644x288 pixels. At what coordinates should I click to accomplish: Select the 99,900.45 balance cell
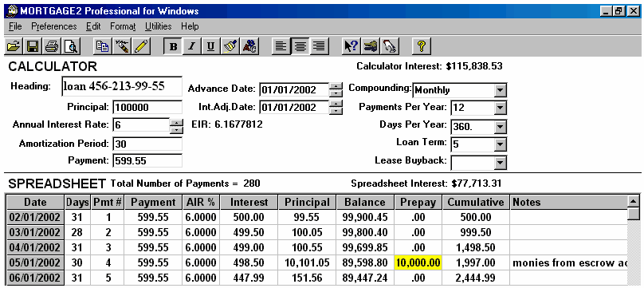coord(365,217)
